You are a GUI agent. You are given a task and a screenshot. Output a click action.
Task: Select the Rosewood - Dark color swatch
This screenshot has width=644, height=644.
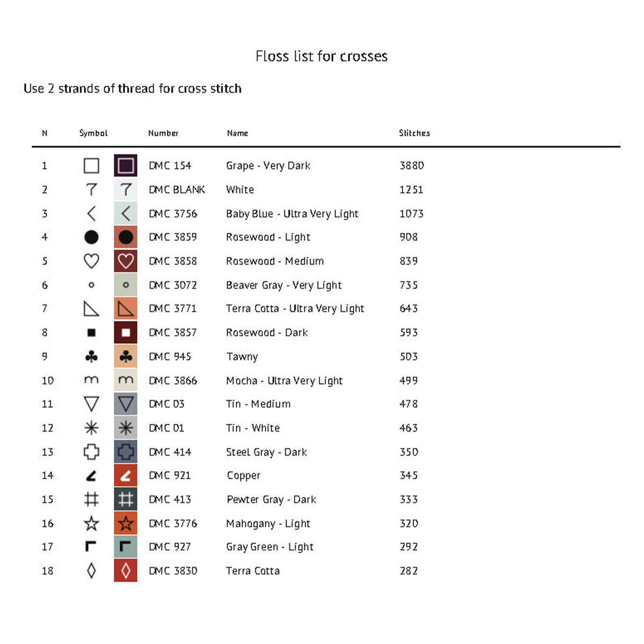click(126, 332)
